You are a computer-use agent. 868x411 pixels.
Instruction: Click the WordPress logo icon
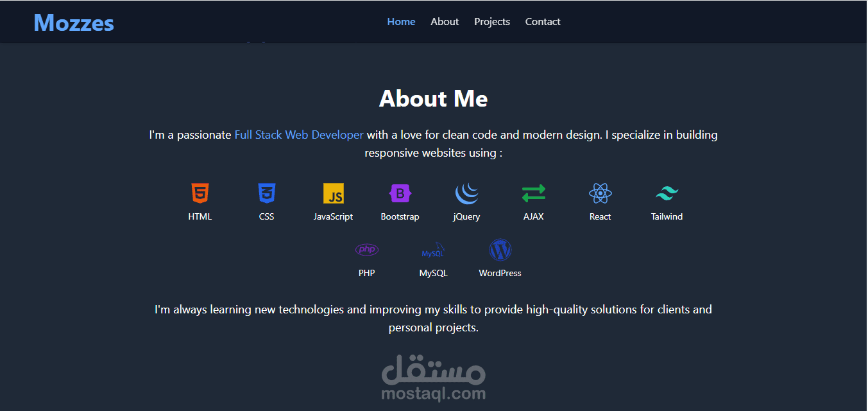[500, 250]
